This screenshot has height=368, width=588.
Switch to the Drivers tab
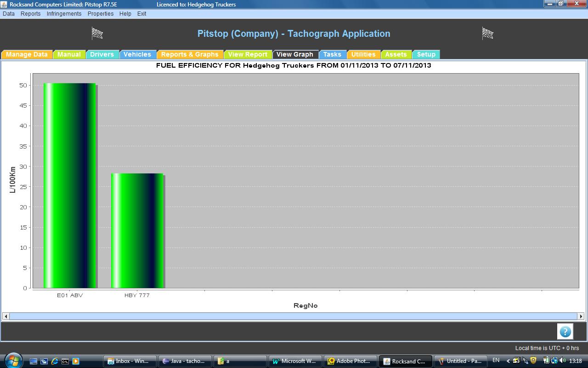[102, 54]
